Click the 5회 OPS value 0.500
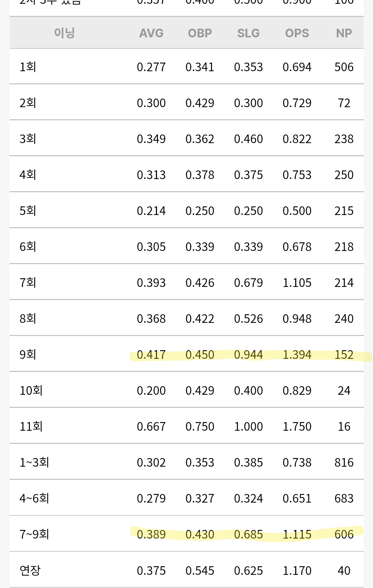Image resolution: width=373 pixels, height=588 pixels. point(297,211)
